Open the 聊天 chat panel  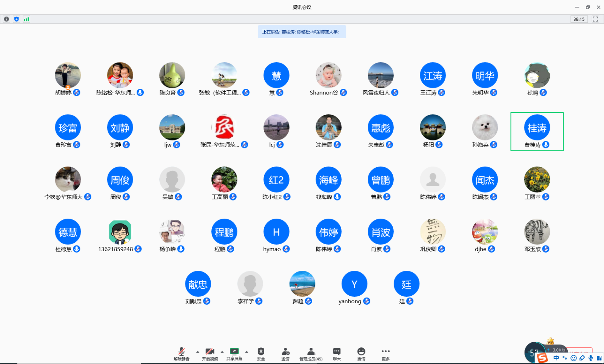(337, 354)
